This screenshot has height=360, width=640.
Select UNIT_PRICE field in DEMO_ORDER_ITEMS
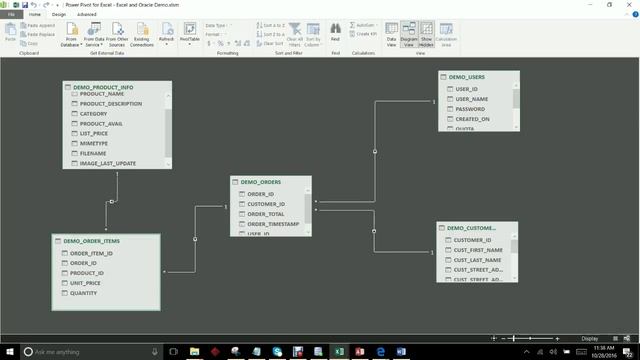85,283
